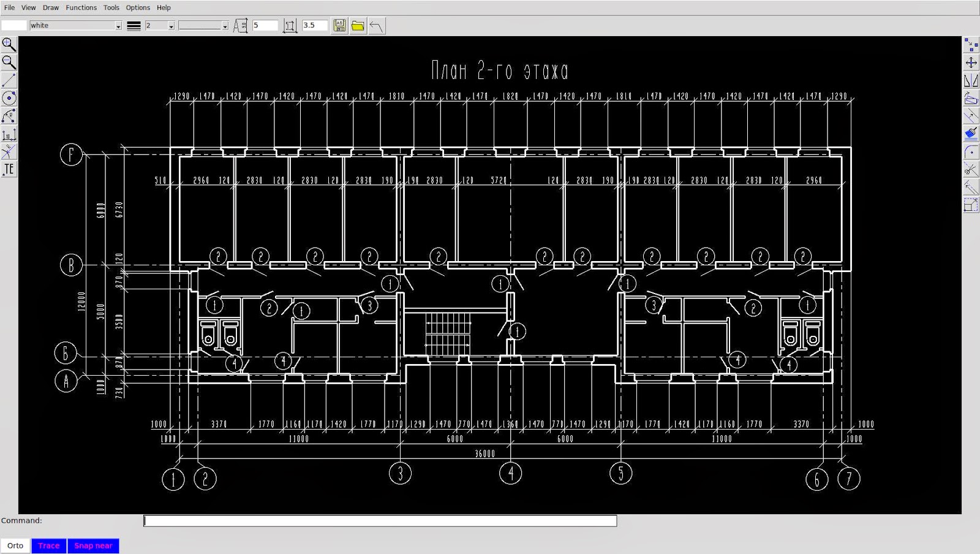980x554 pixels.
Task: Toggle Orto mode button
Action: [x=15, y=545]
